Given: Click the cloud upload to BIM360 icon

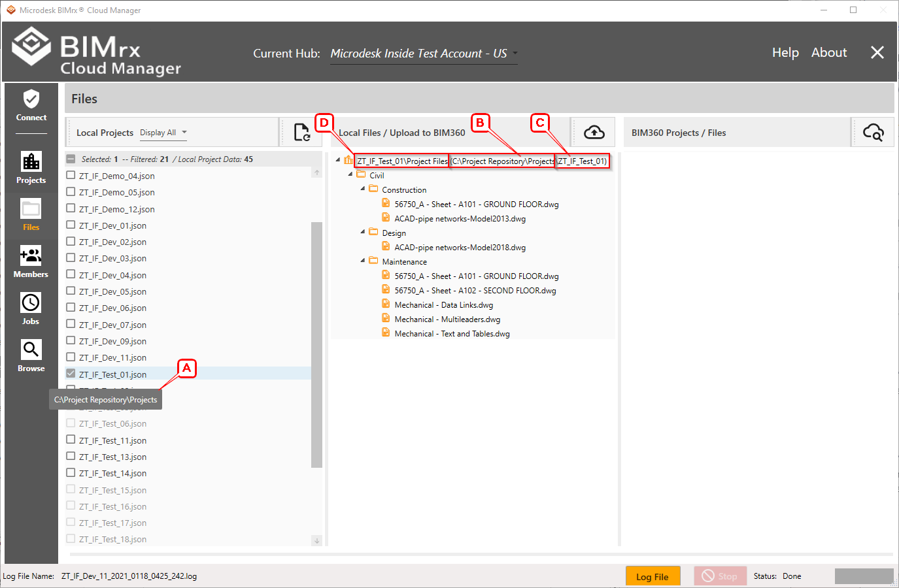Looking at the screenshot, I should pyautogui.click(x=594, y=133).
